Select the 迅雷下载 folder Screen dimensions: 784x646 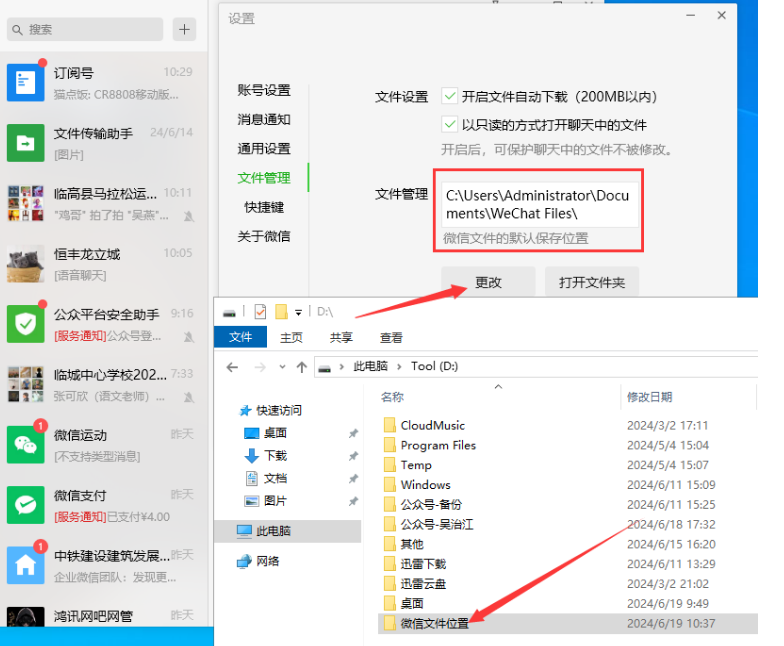click(423, 564)
